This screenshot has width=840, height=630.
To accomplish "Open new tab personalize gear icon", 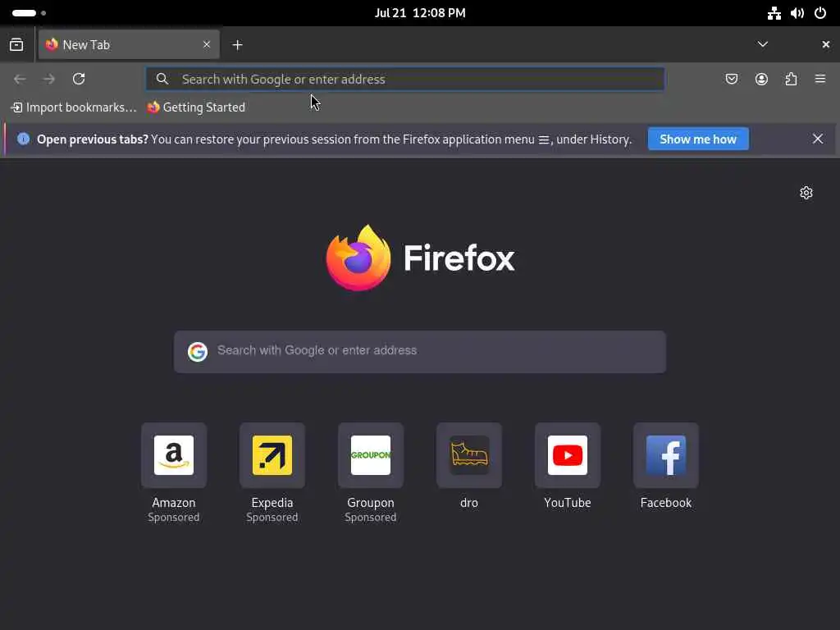I will [x=806, y=193].
